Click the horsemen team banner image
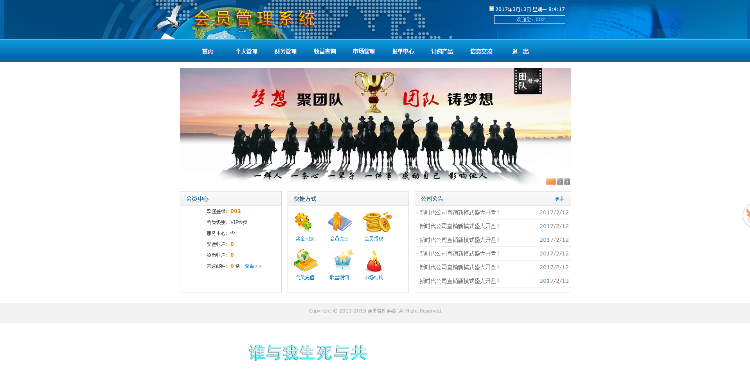Image resolution: width=750 pixels, height=372 pixels. click(x=375, y=126)
